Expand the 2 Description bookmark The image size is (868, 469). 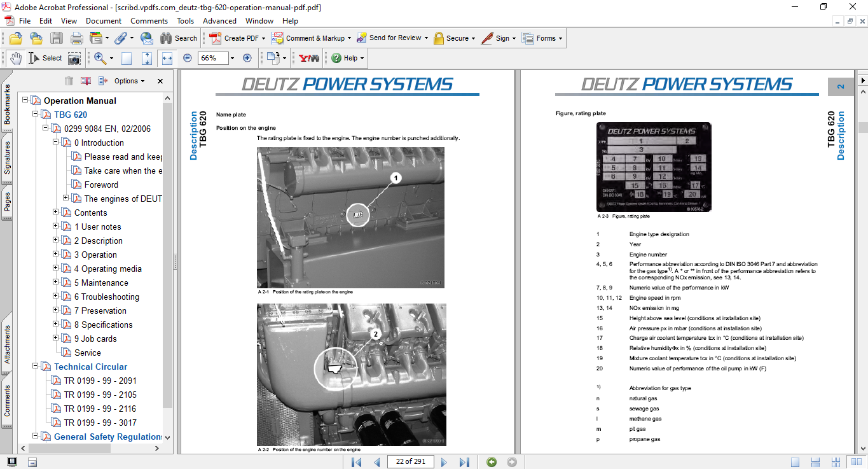point(57,241)
